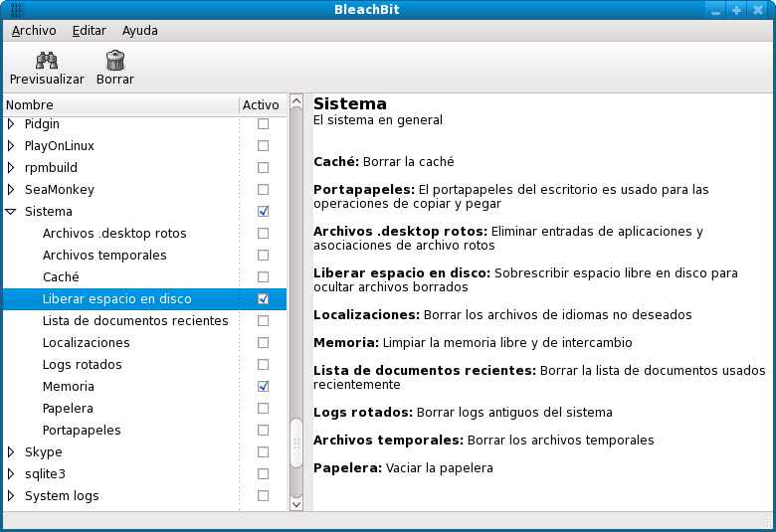Uncheck the Memoria checkbox
The image size is (776, 532).
263,387
